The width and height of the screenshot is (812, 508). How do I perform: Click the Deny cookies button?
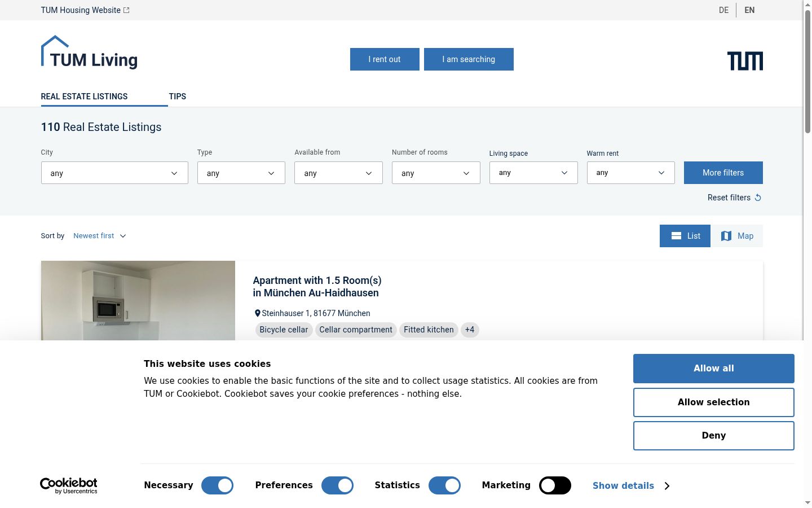[x=714, y=436]
